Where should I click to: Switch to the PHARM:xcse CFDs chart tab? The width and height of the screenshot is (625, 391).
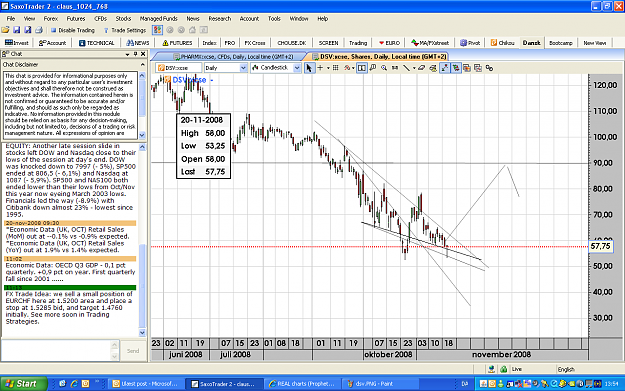[x=233, y=57]
